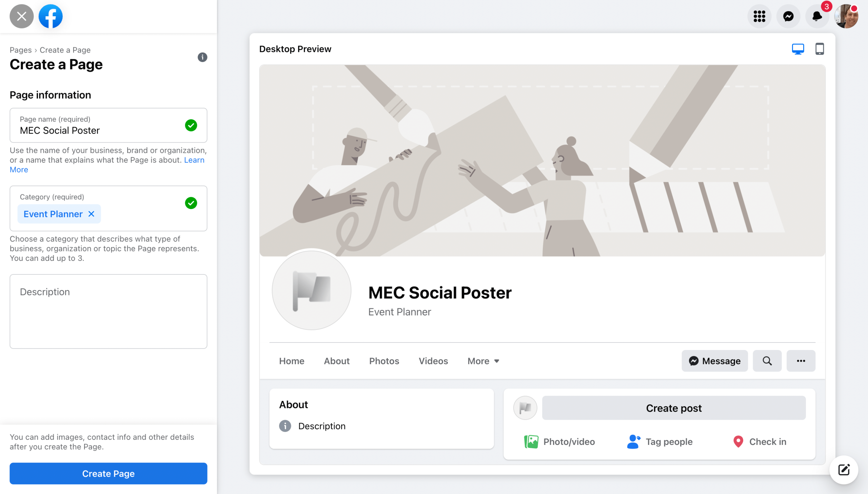
Task: Click the Page name input field
Action: click(x=98, y=130)
